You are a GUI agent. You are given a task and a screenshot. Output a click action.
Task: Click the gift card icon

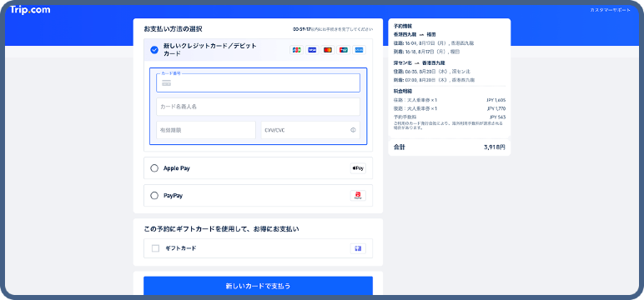pos(358,248)
